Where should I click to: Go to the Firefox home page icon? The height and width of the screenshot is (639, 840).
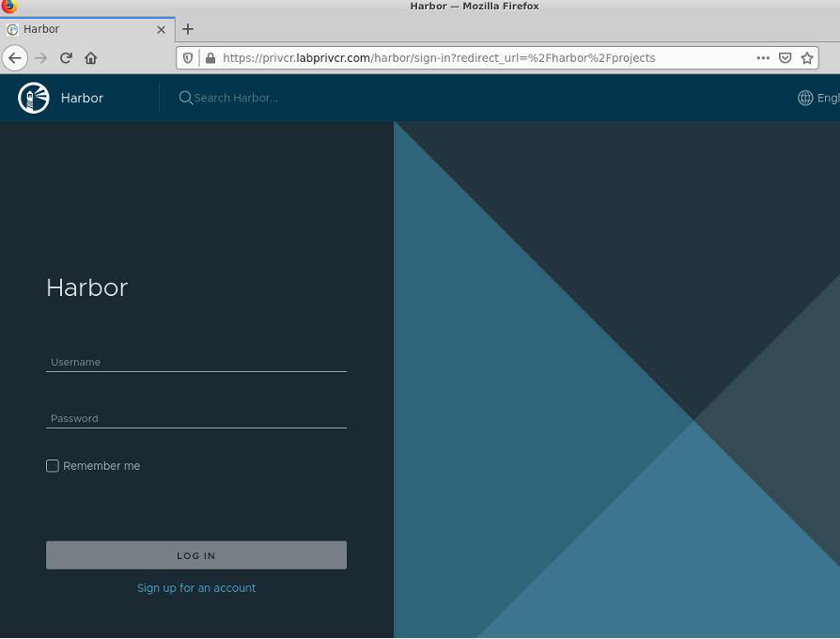click(x=91, y=58)
